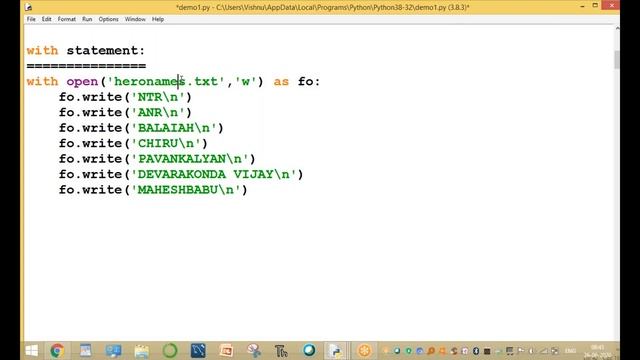The image size is (640, 360).
Task: Open the orange circular app in taskbar
Action: coord(364,350)
